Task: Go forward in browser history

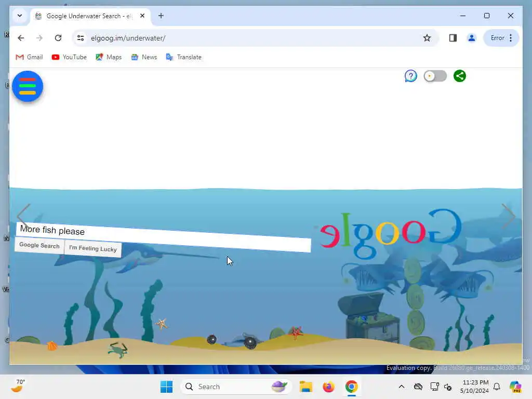Action: 39,38
